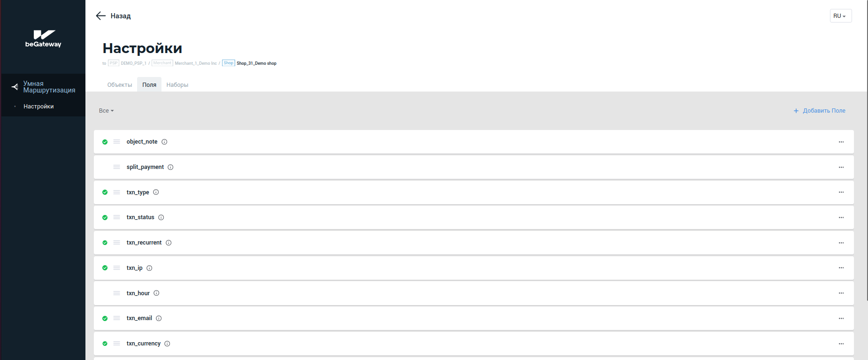Toggle the green status check for txn_ip
The width and height of the screenshot is (868, 360).
coord(105,268)
